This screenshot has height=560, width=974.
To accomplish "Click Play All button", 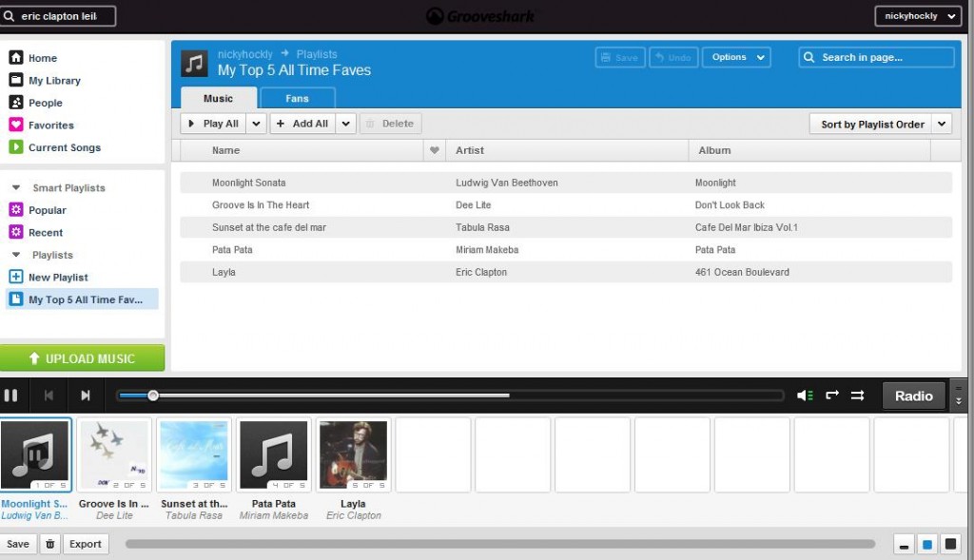I will click(x=213, y=124).
